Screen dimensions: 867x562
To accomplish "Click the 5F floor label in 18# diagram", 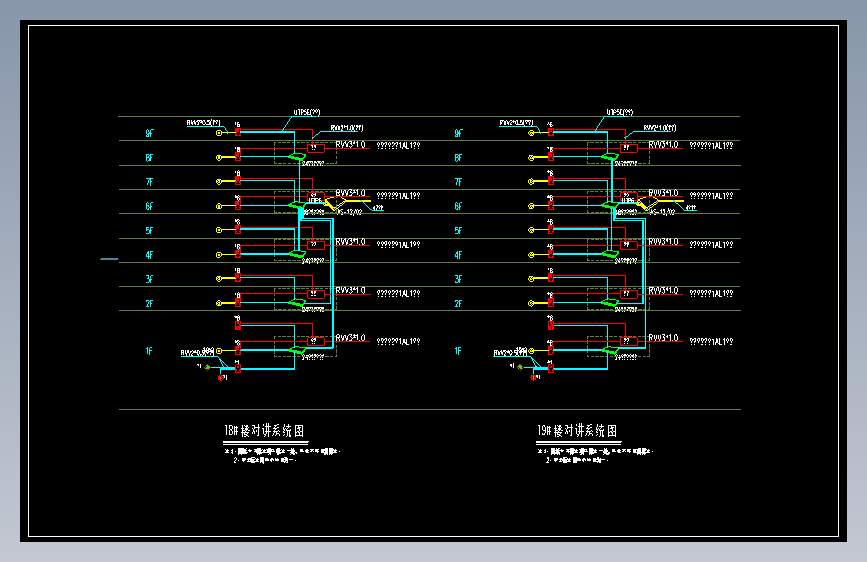I will [149, 231].
